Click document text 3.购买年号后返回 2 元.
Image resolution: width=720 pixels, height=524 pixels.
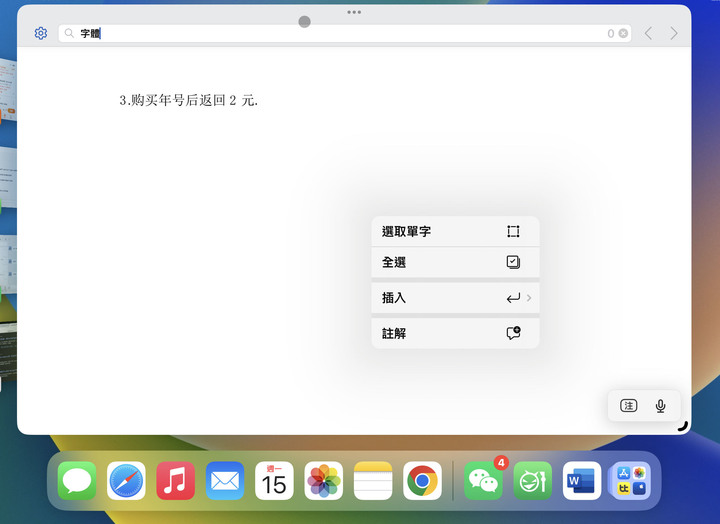(x=189, y=100)
